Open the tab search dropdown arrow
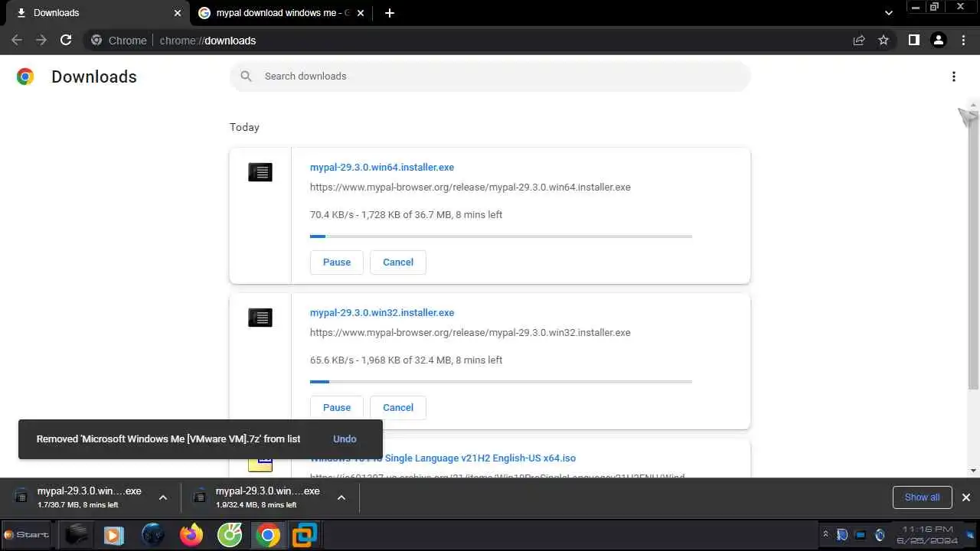Image resolution: width=980 pixels, height=551 pixels. 889,13
